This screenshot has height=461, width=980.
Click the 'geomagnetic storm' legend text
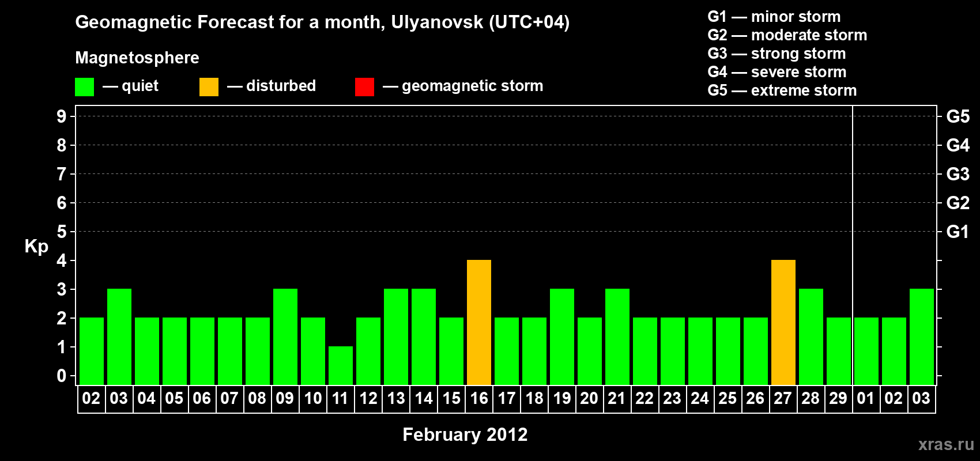473,86
